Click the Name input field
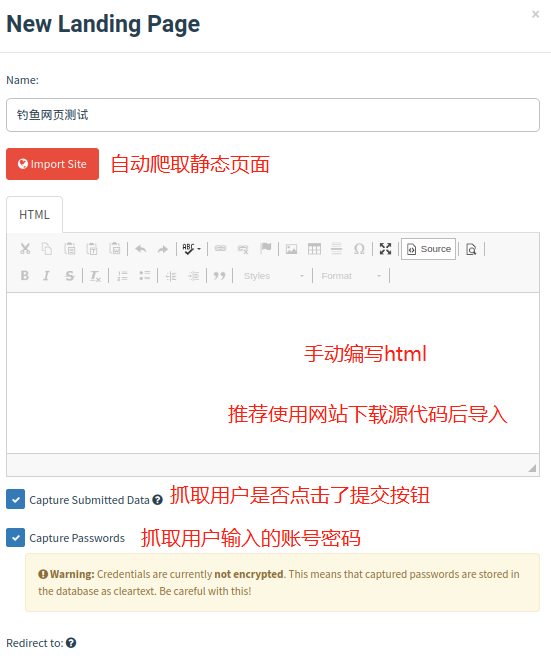 273,115
